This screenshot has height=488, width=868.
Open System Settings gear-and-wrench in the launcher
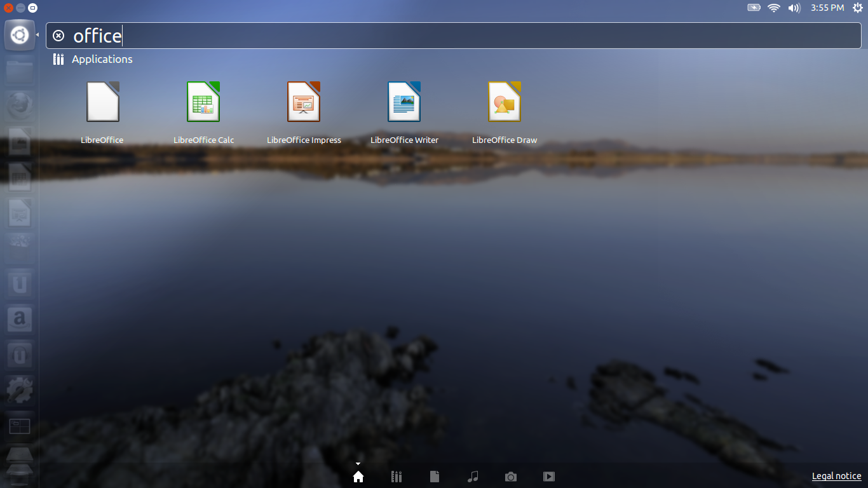click(x=20, y=390)
